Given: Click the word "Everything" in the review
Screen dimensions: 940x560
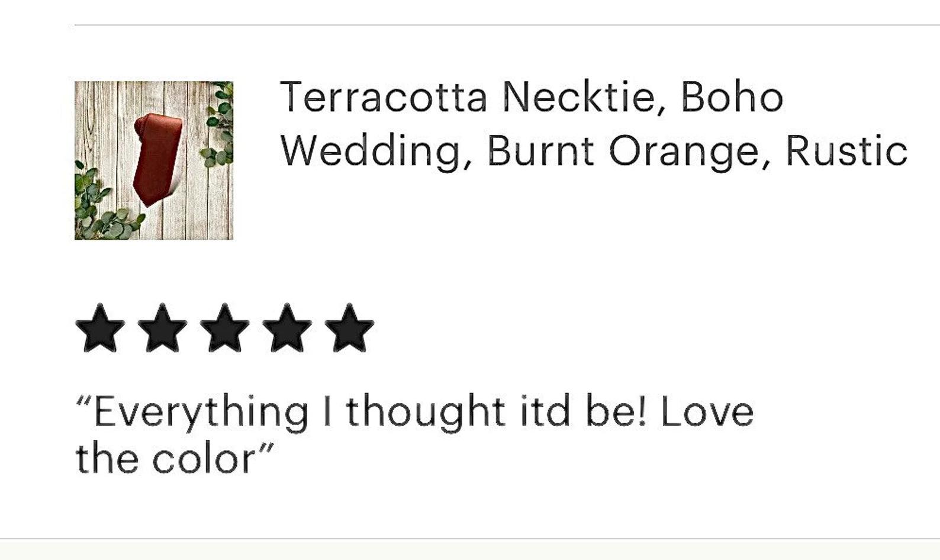Looking at the screenshot, I should (x=201, y=412).
